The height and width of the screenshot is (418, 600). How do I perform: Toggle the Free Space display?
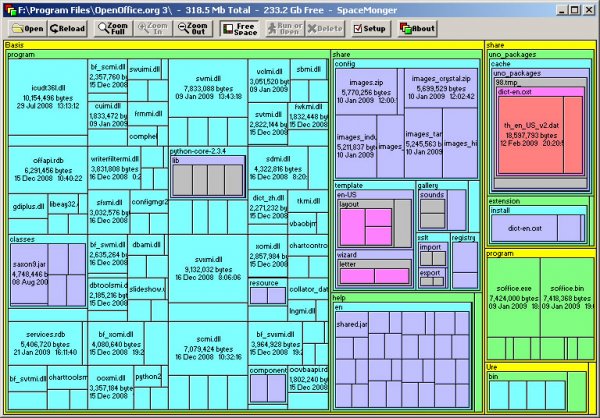(238, 28)
